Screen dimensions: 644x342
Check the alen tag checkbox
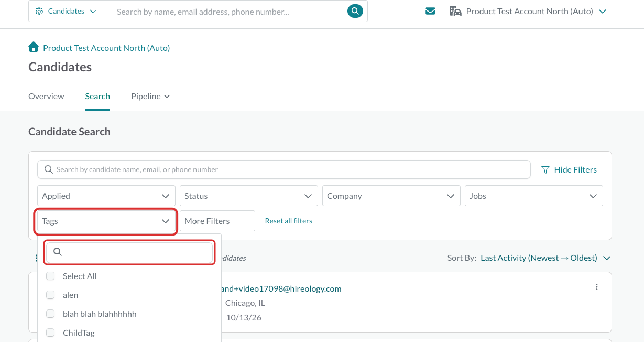pyautogui.click(x=50, y=295)
